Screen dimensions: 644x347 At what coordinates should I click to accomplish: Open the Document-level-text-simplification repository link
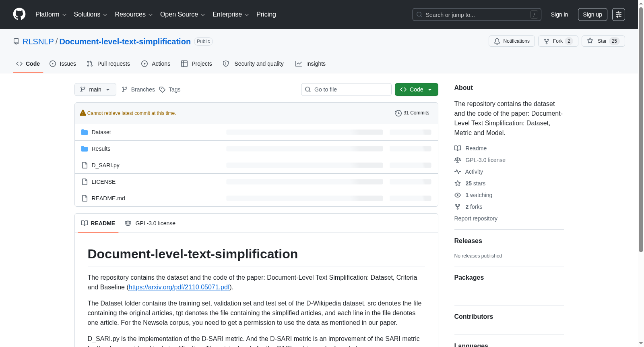pos(125,42)
